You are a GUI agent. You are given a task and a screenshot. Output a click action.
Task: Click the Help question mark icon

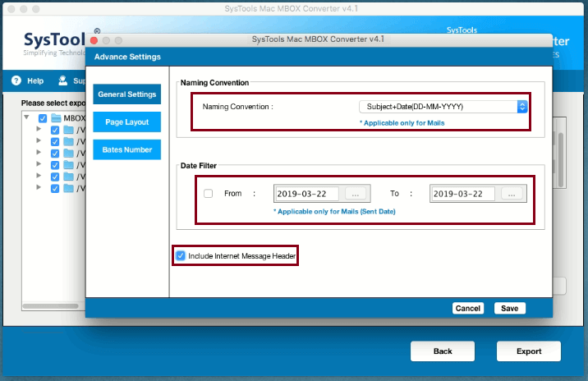coord(16,81)
